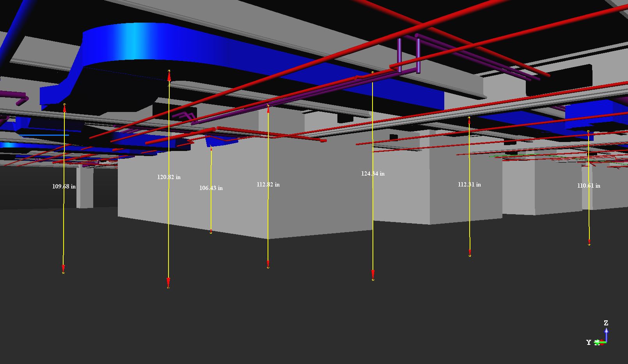Image resolution: width=628 pixels, height=364 pixels.
Task: Select the bottom arrowhead of 124.34 in dimension
Action: point(373,275)
